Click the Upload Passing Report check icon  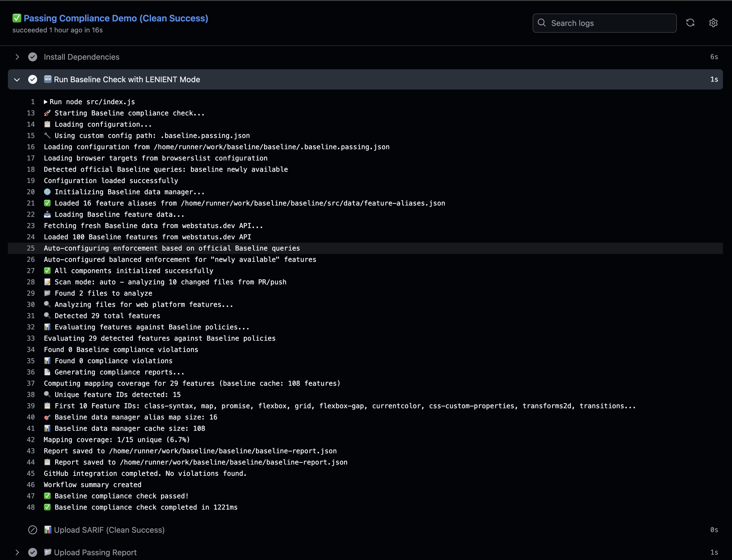point(32,552)
